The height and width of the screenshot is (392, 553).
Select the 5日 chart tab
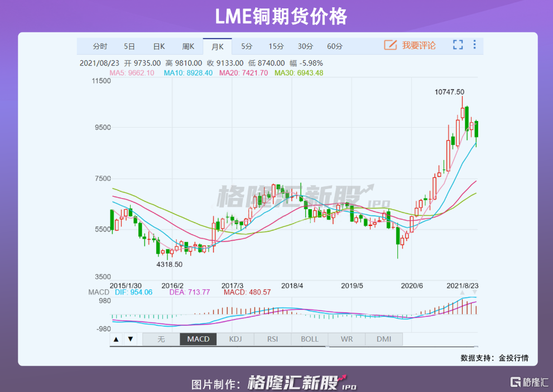point(129,46)
